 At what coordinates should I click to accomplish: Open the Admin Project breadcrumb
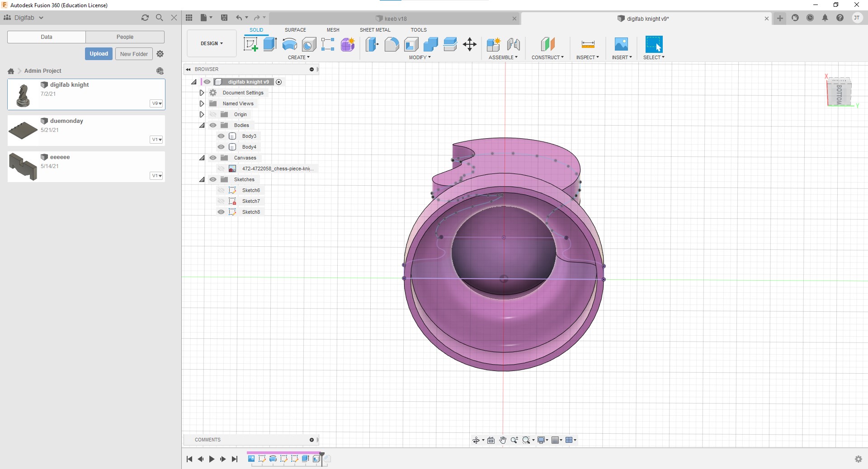tap(42, 71)
